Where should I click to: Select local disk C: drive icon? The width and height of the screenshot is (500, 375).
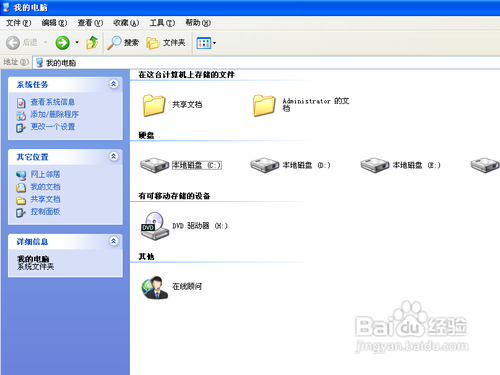pos(154,165)
